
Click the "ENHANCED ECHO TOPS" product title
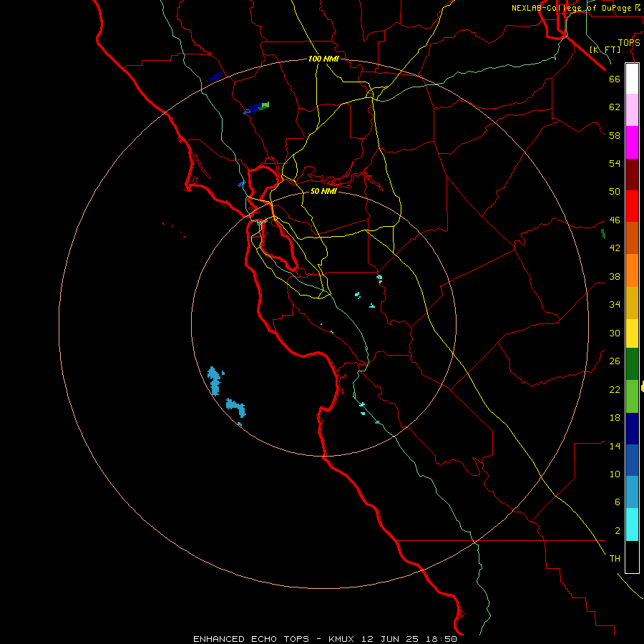251,639
